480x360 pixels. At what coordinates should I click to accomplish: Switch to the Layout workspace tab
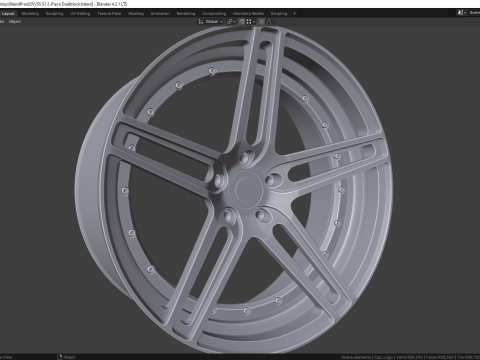click(8, 14)
